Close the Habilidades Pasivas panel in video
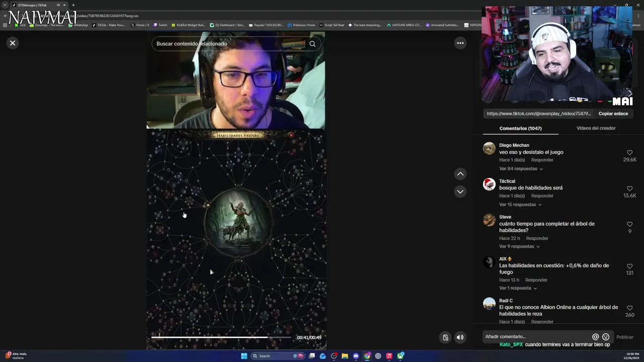The width and height of the screenshot is (644, 362). tap(291, 135)
